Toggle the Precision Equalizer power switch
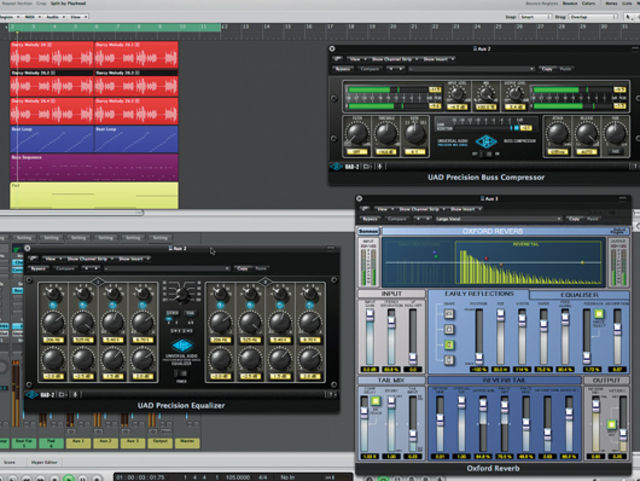Viewport: 640px width, 481px height. click(x=181, y=374)
